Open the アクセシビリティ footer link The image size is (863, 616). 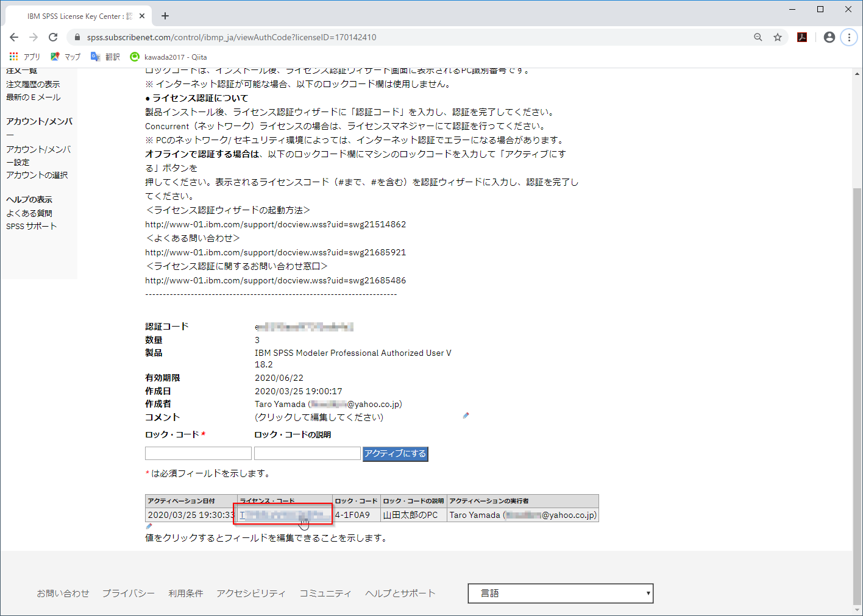(251, 593)
